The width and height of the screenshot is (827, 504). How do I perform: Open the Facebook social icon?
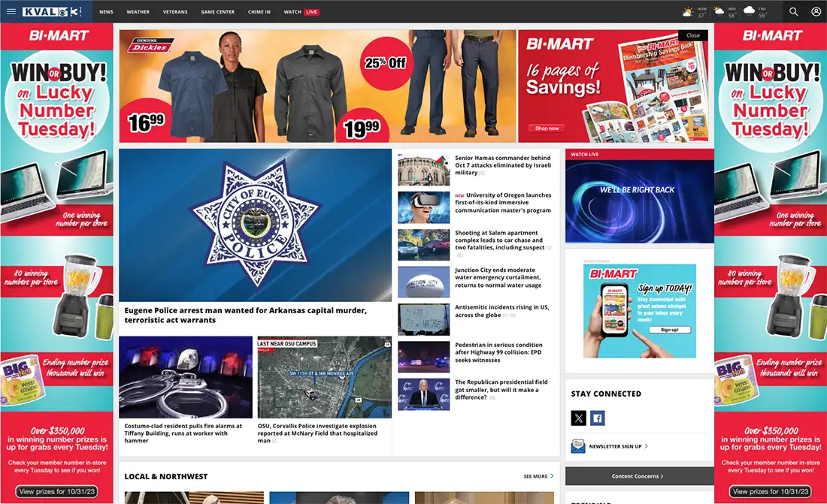[x=598, y=418]
